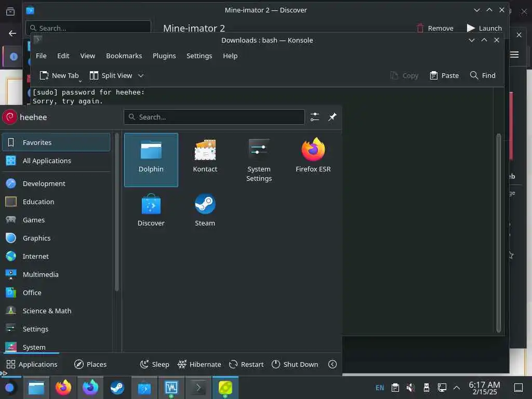The image size is (532, 399).
Task: Open Discover from the Favorites grid
Action: point(151,214)
